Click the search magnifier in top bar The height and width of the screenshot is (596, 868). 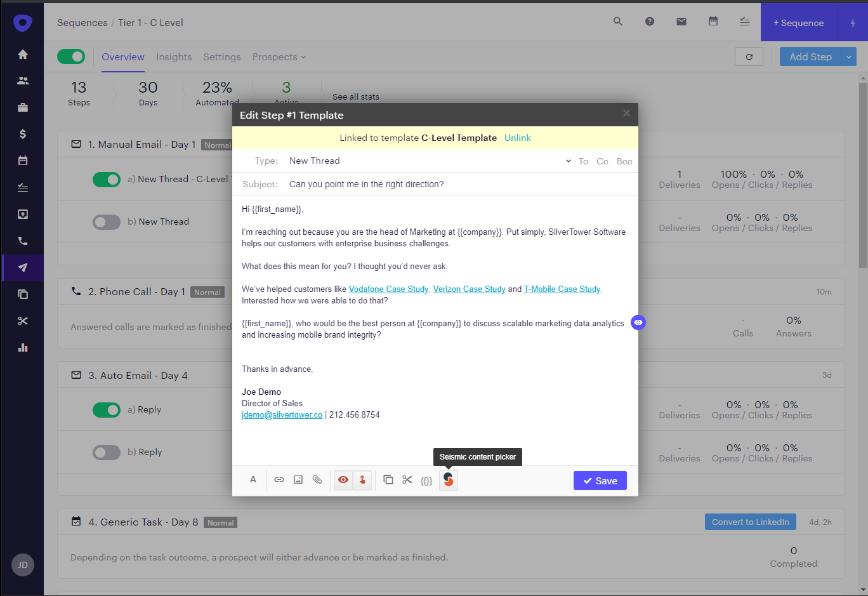(x=618, y=22)
